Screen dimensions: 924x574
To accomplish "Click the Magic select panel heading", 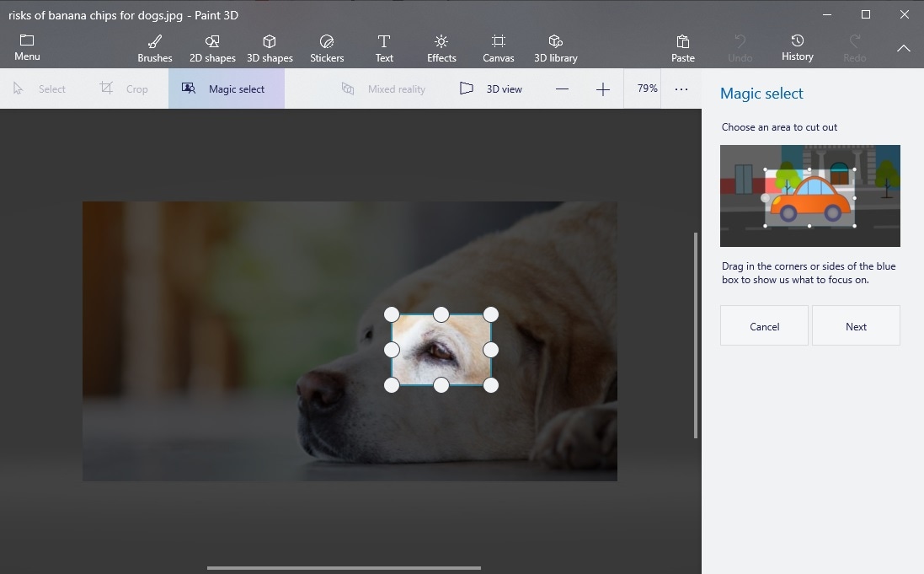I will pyautogui.click(x=761, y=94).
